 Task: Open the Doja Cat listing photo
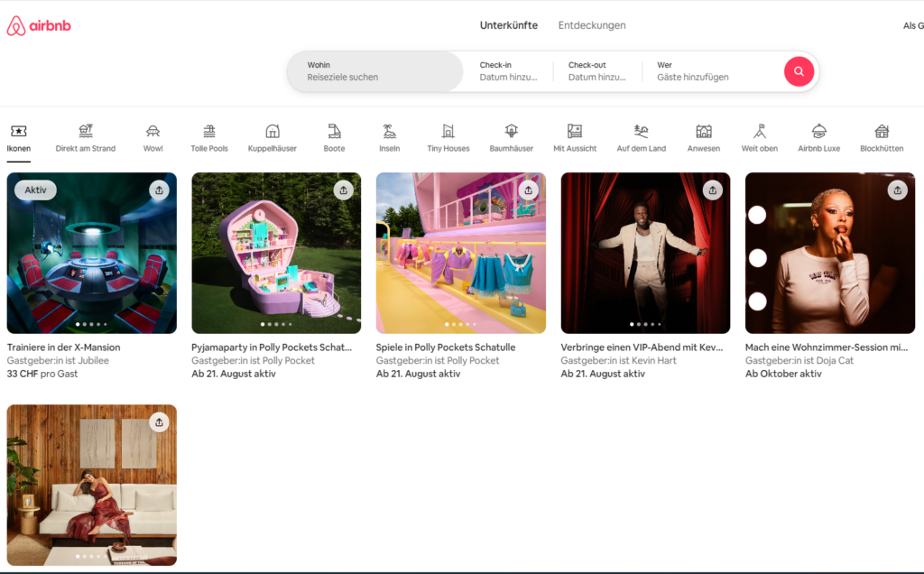pyautogui.click(x=830, y=254)
